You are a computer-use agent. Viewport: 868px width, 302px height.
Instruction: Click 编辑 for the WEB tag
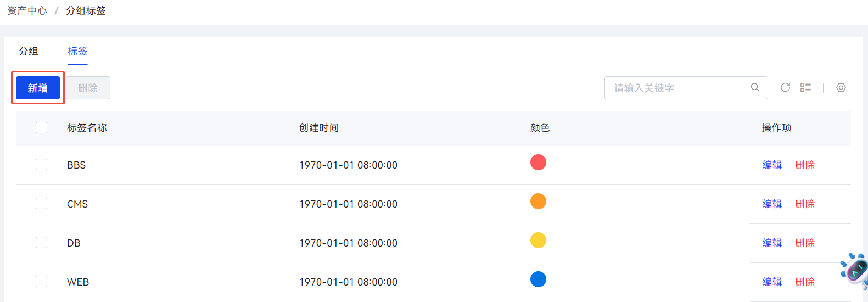click(772, 282)
